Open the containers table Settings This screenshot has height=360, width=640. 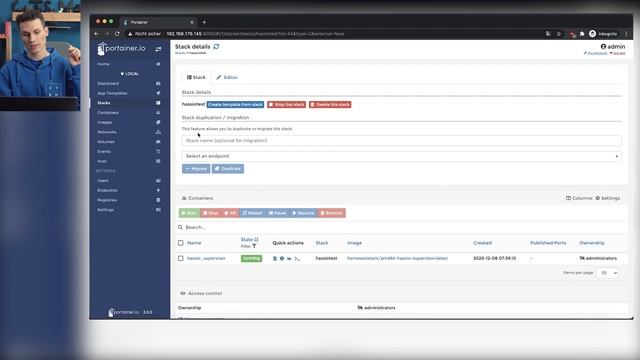607,198
